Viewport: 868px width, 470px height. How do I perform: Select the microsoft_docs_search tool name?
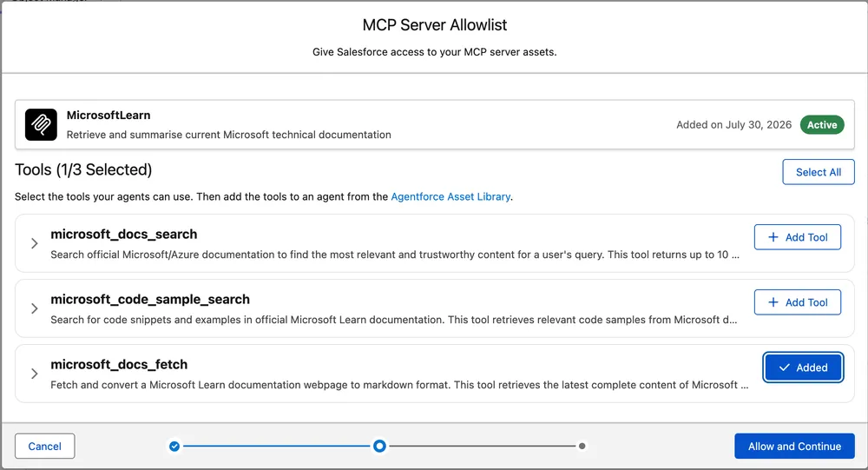(124, 235)
